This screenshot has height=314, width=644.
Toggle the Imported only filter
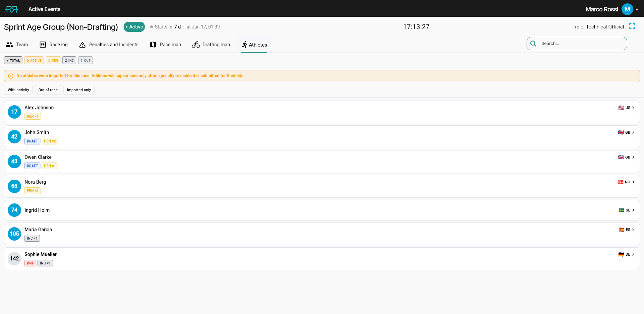pyautogui.click(x=79, y=90)
